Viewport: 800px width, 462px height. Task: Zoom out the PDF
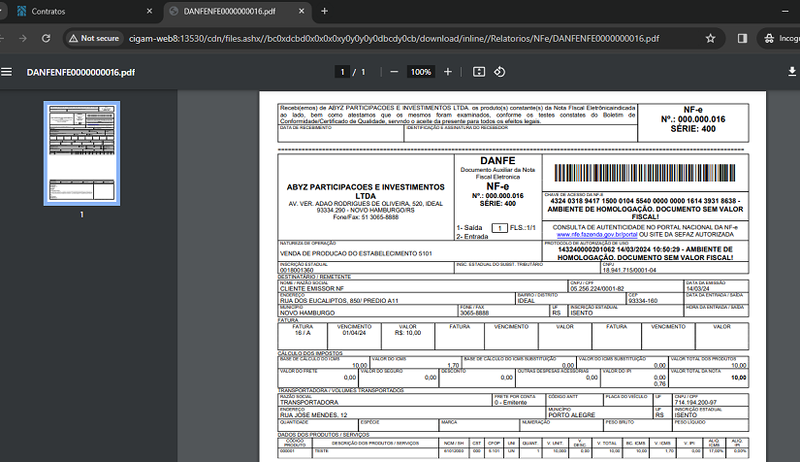394,72
